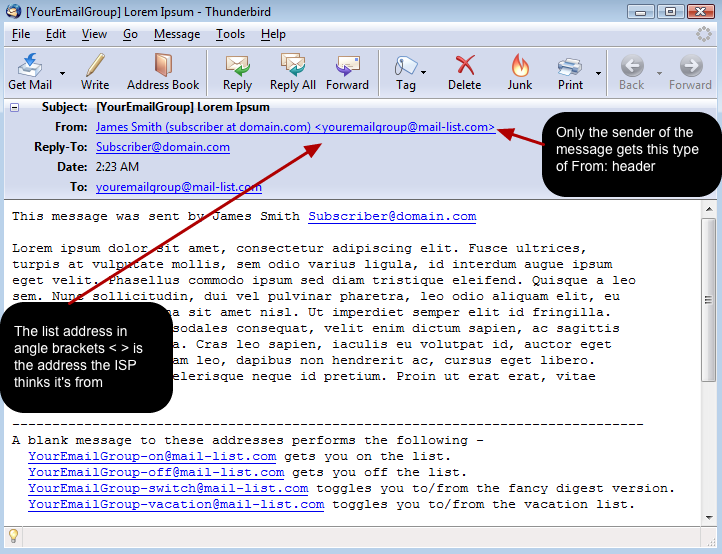This screenshot has width=722, height=554.
Task: Open the Message menu
Action: point(177,34)
